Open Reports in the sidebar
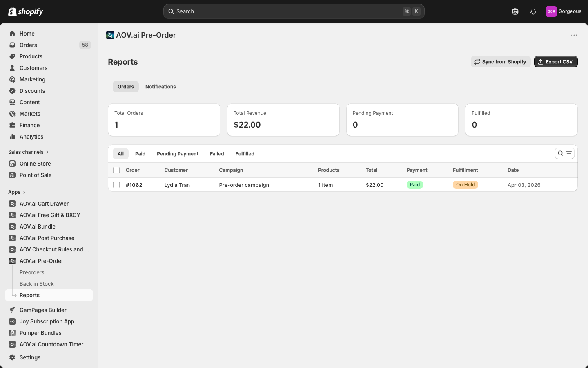This screenshot has height=368, width=588. pos(49,295)
